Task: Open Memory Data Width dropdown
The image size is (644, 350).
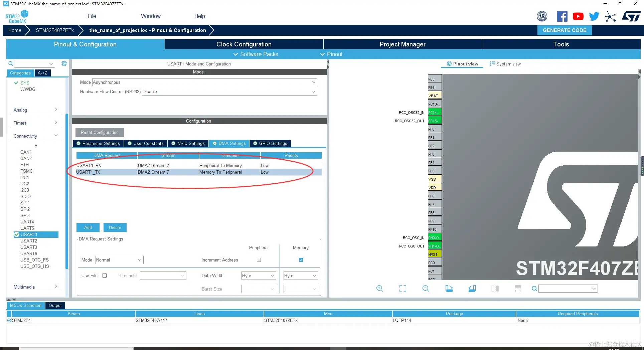Action: [x=301, y=276]
